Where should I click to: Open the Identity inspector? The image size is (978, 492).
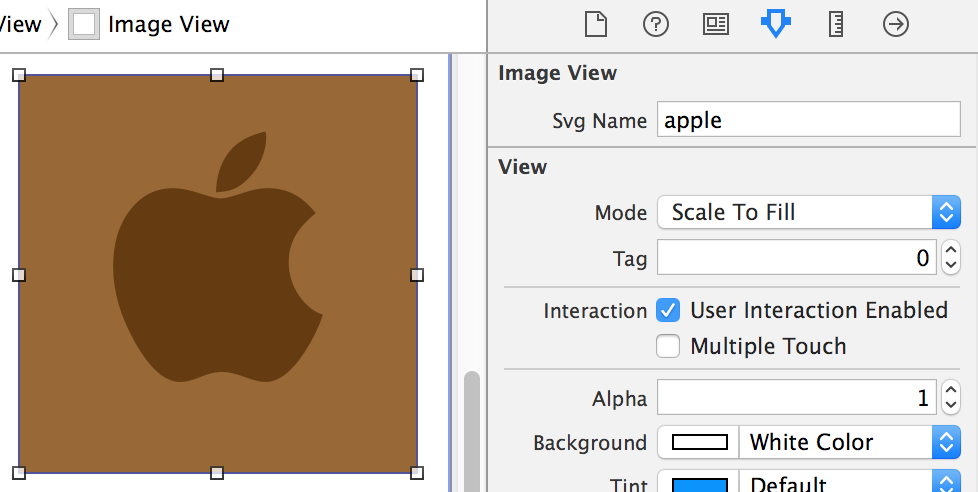pyautogui.click(x=715, y=25)
